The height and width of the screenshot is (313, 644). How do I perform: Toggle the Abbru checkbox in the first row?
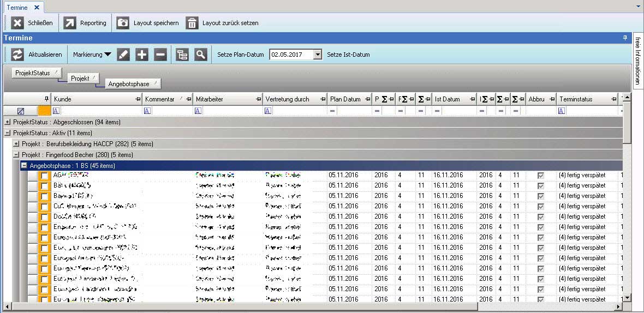point(540,176)
